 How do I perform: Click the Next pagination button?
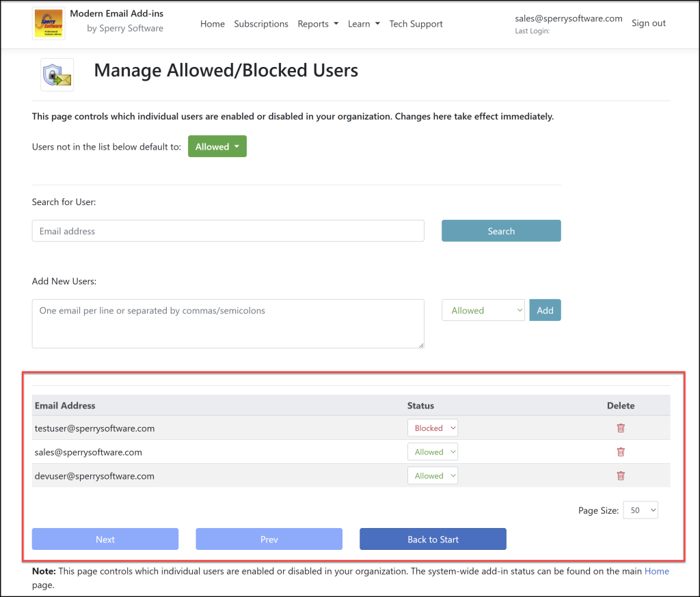pyautogui.click(x=105, y=538)
